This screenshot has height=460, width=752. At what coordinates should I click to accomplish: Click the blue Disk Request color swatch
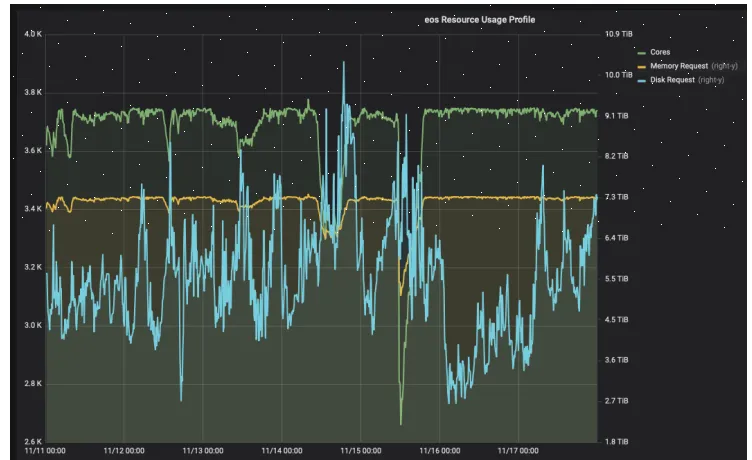tap(642, 81)
